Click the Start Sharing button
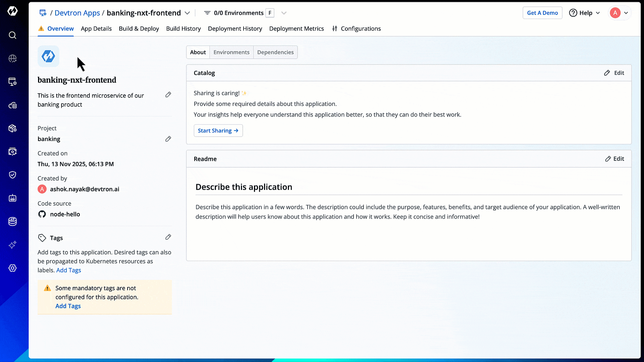Image resolution: width=644 pixels, height=362 pixels. point(218,131)
